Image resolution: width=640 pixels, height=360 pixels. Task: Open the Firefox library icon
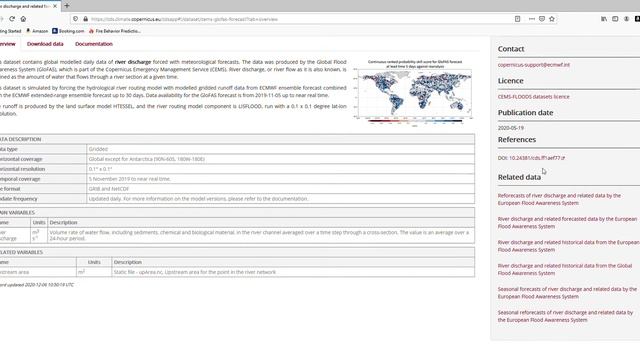click(x=604, y=19)
